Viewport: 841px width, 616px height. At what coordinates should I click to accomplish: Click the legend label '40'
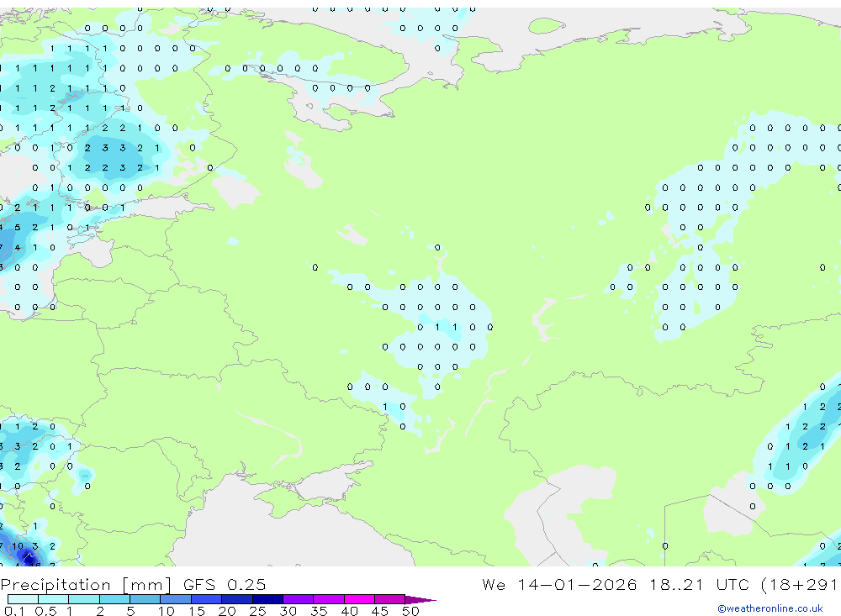tap(349, 611)
